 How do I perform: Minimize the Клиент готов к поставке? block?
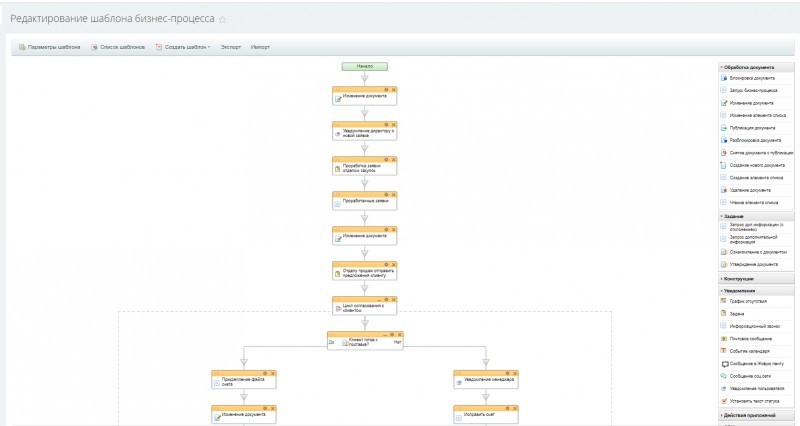pyautogui.click(x=385, y=335)
